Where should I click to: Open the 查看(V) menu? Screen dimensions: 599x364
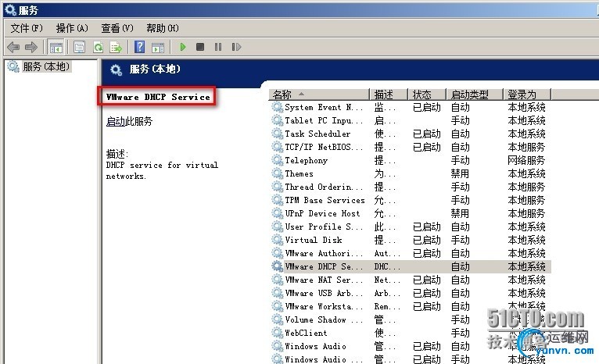click(117, 28)
